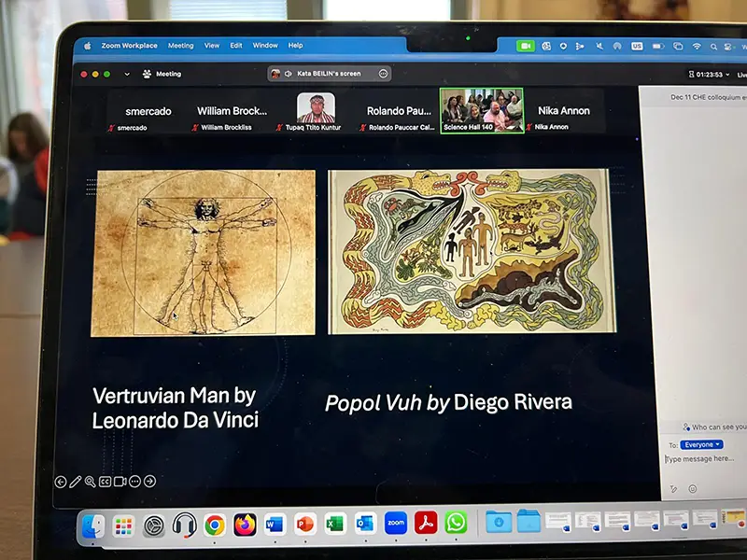This screenshot has width=747, height=560.
Task: Open Wi-Fi status menu
Action: [697, 46]
